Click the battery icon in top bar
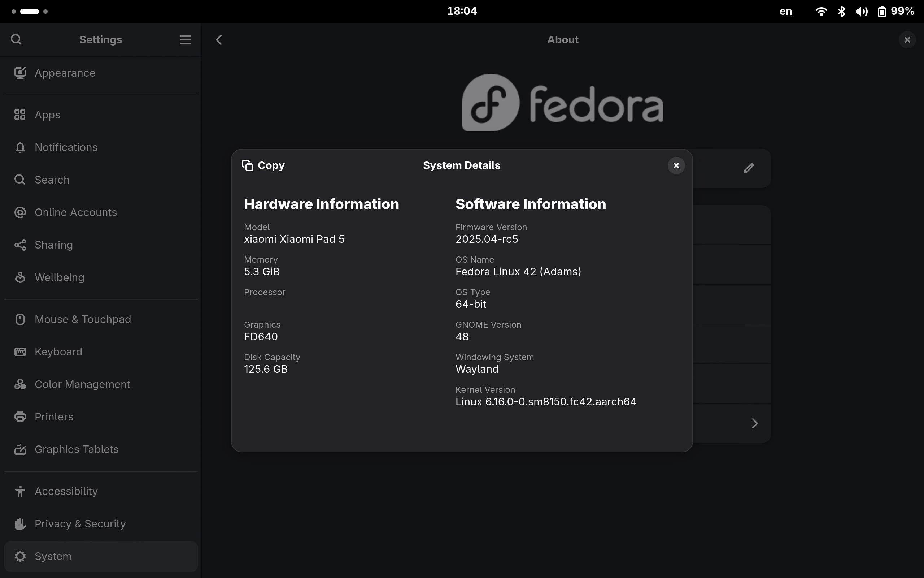This screenshot has width=924, height=578. coord(882,12)
